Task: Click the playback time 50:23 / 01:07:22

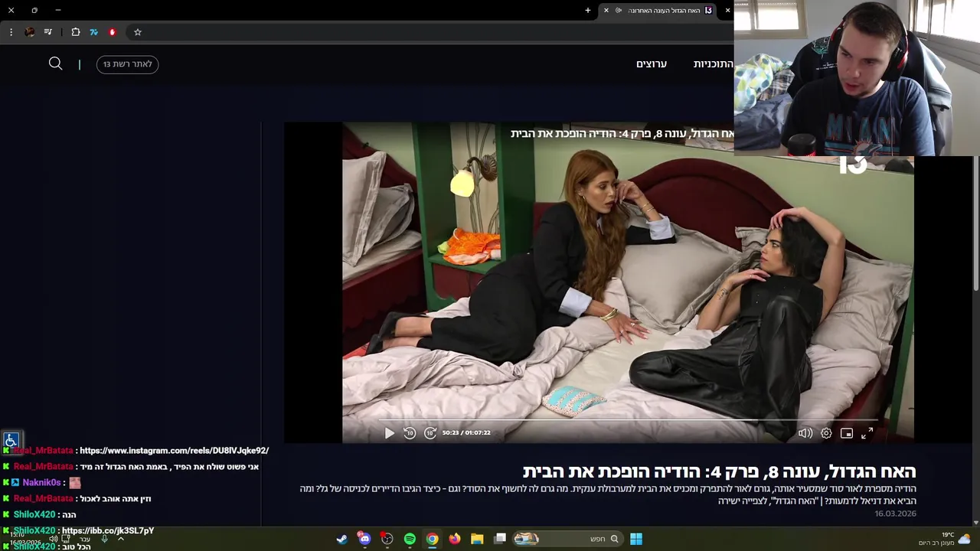Action: coord(466,433)
